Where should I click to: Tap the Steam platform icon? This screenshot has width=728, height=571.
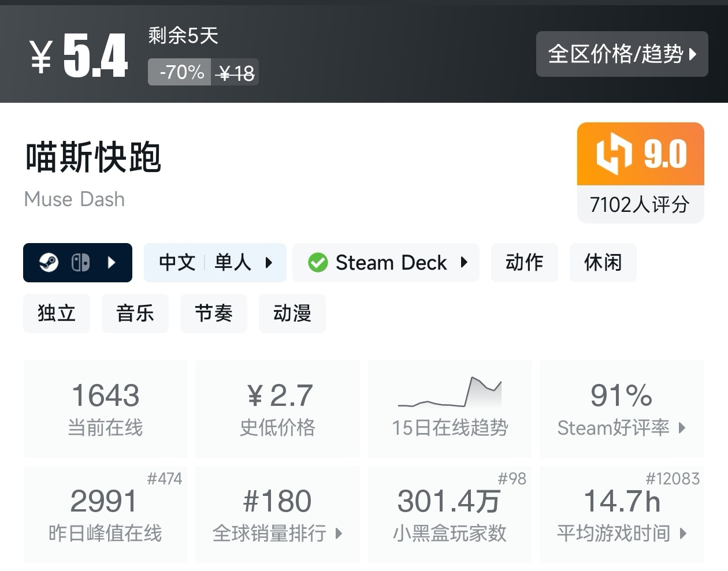point(49,263)
